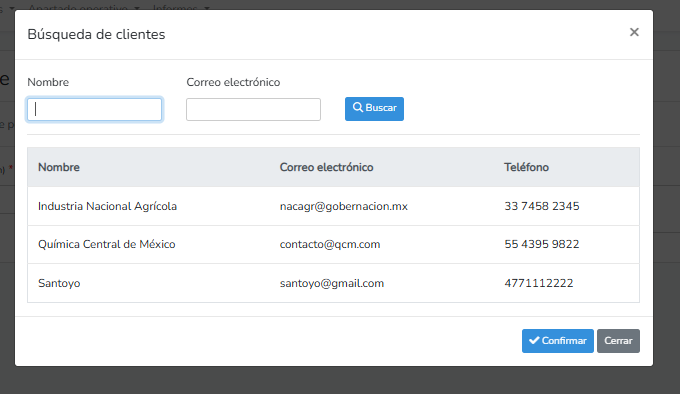Click phone number 33 7458 2345

click(542, 206)
